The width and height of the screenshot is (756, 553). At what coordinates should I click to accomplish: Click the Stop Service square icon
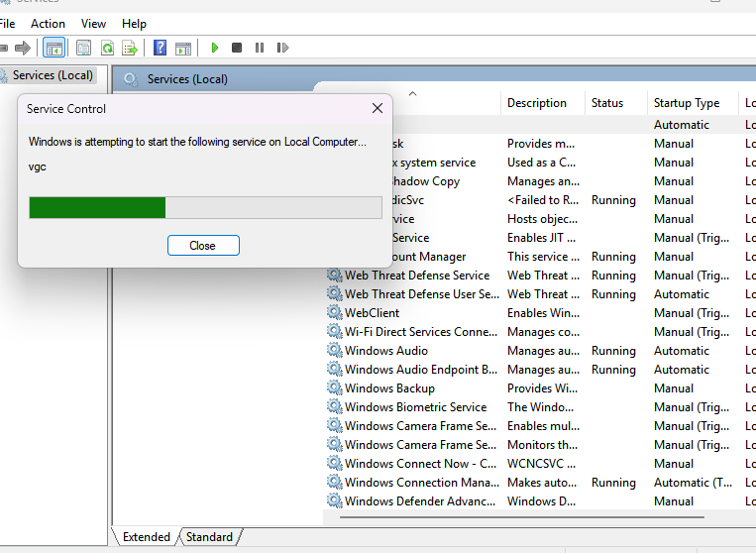click(237, 48)
